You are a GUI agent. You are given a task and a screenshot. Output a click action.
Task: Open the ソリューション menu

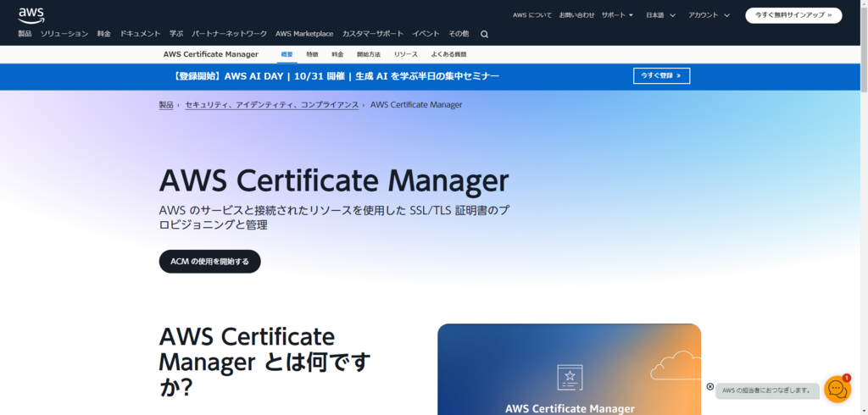pos(64,34)
